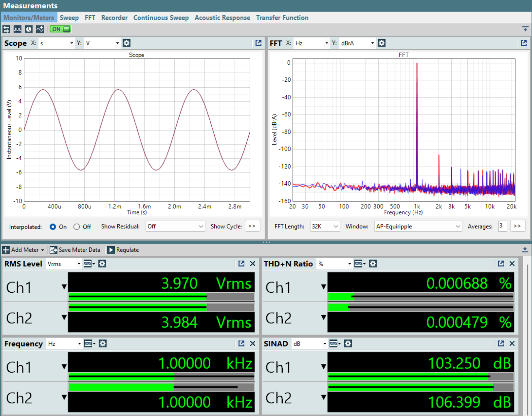Screen dimensions: 532x416
Task: Switch to Acoustic Response tab
Action: (x=222, y=18)
